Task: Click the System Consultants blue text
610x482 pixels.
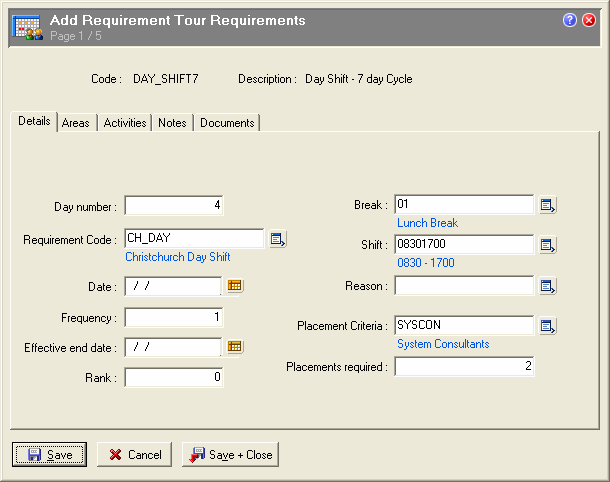Action: [x=443, y=344]
